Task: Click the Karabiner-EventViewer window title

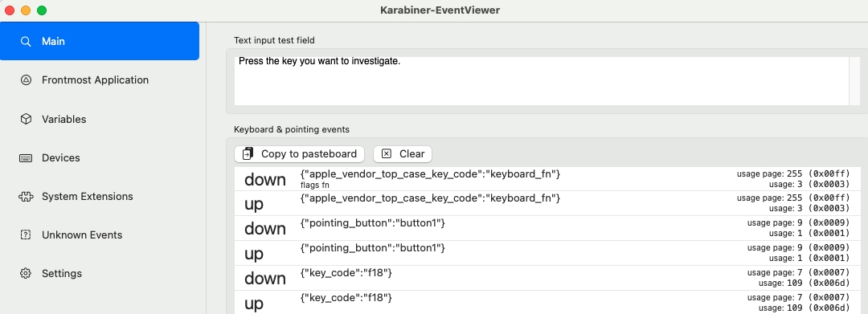Action: pos(440,10)
